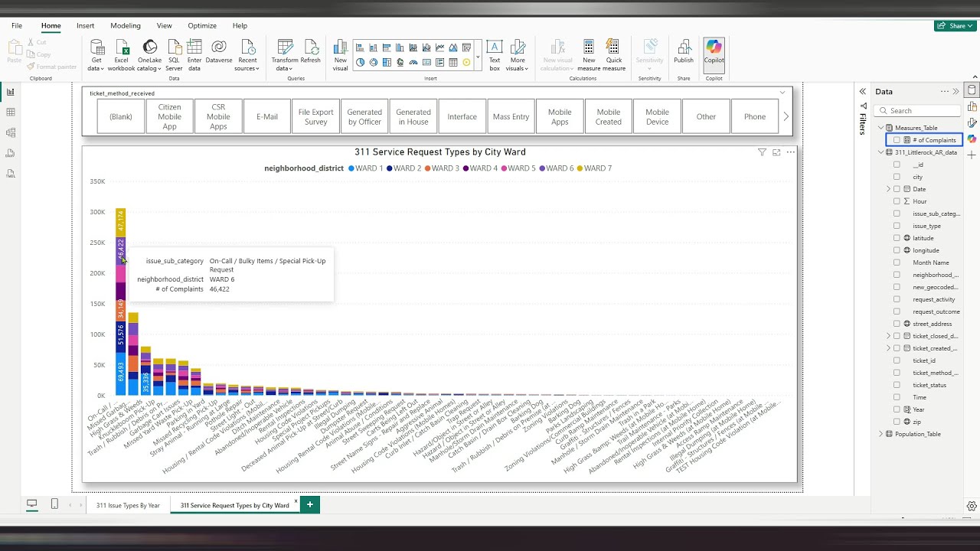Click the Excel workbook icon
Screen dimensions: 980x551
coord(121,55)
